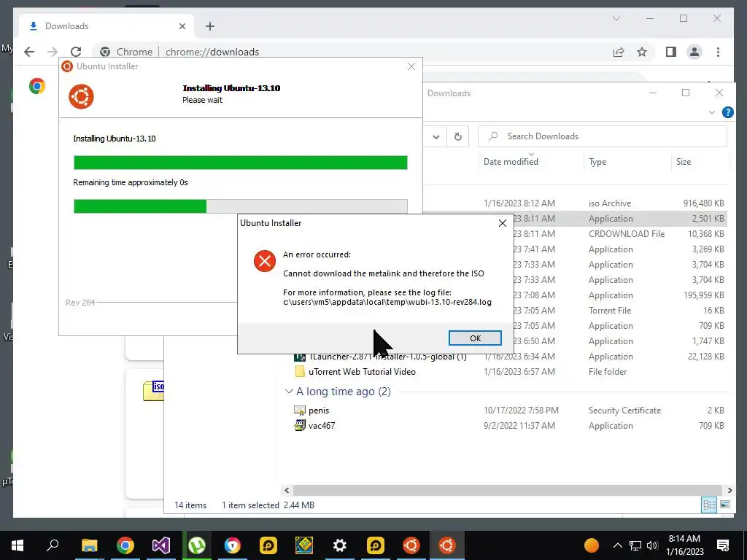Select the uTorrent Web Tutorial Video folder
Image resolution: width=747 pixels, height=560 pixels.
pos(362,372)
